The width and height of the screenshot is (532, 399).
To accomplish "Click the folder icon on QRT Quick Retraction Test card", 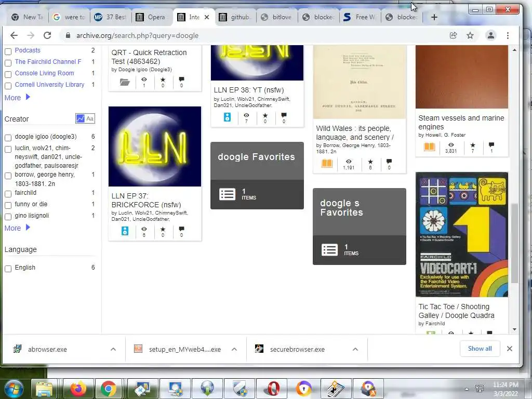I will (x=125, y=82).
